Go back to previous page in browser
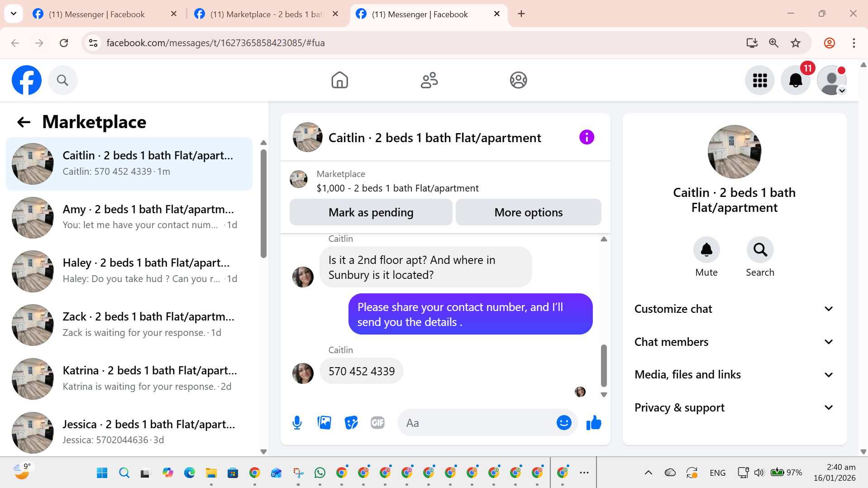The width and height of the screenshot is (868, 488). tap(15, 43)
